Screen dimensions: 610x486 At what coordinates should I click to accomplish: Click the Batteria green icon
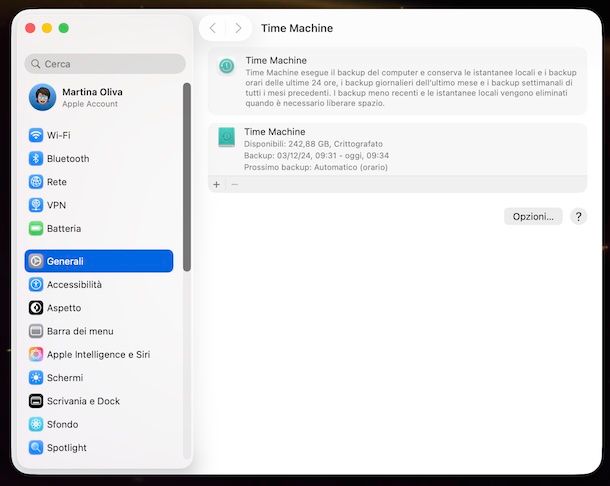coord(36,228)
